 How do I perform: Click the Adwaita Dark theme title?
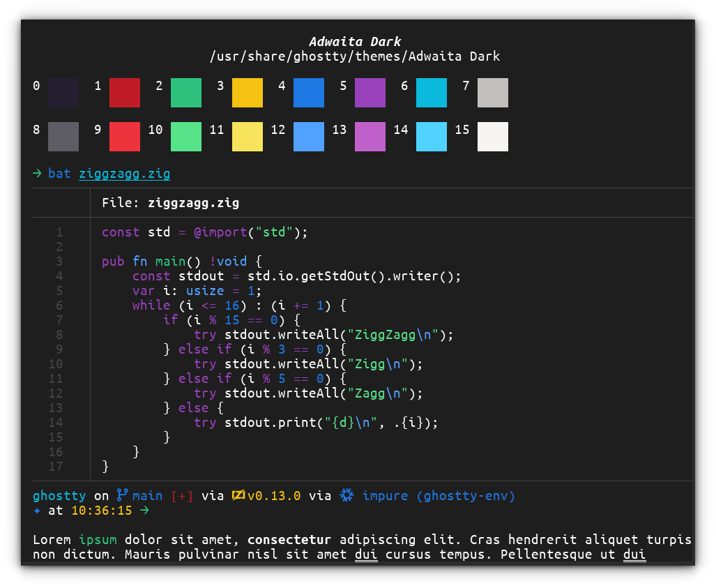(356, 41)
